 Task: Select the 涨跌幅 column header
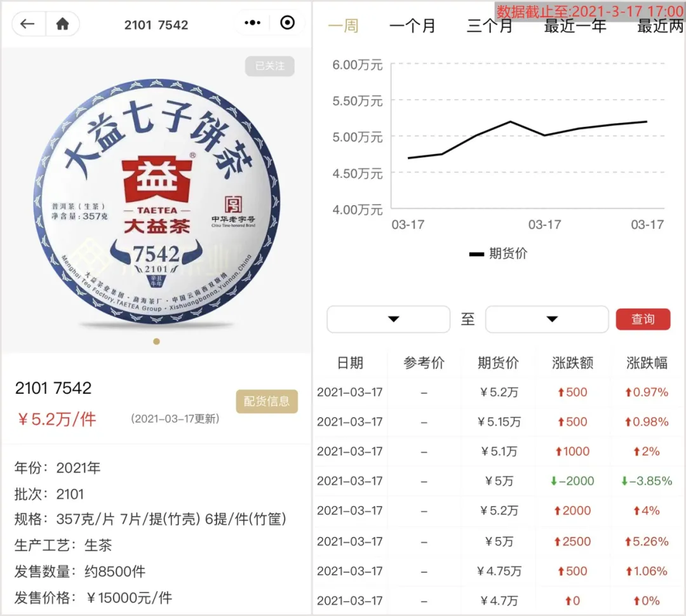point(647,363)
